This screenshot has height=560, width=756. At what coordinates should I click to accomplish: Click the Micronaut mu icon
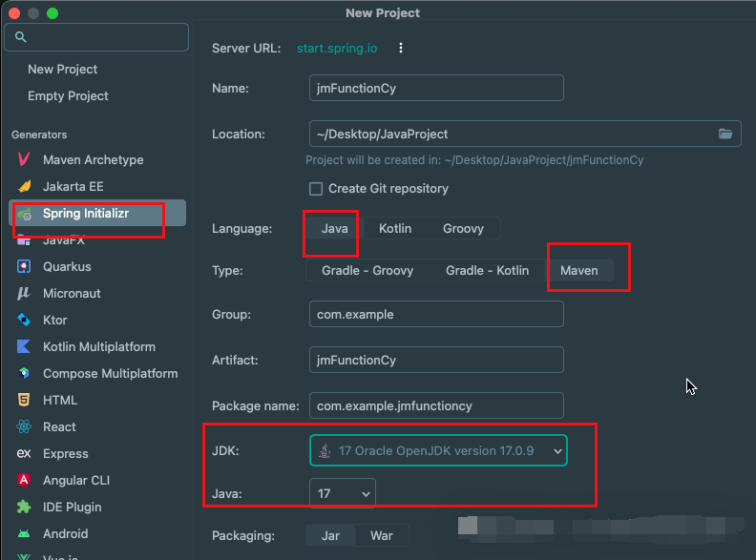(24, 293)
